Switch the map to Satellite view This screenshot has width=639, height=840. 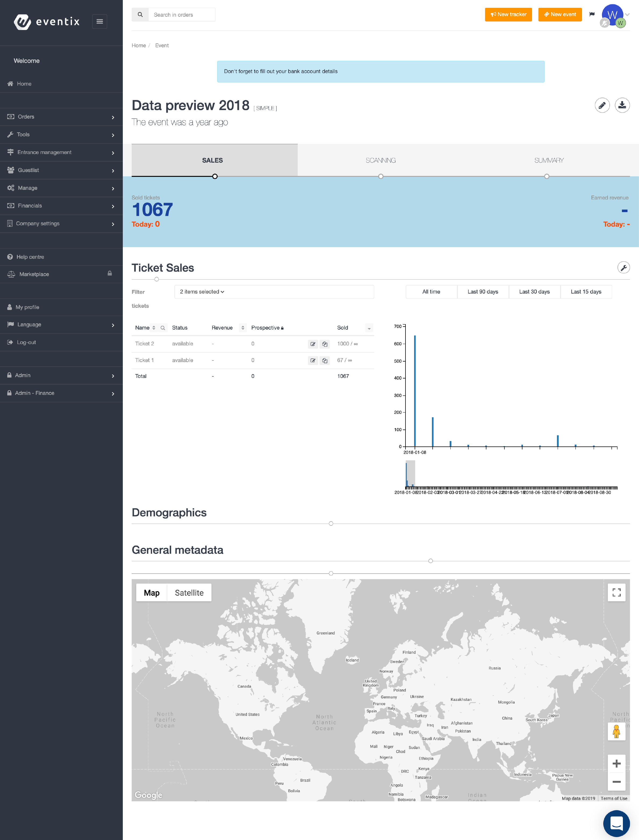coord(189,593)
